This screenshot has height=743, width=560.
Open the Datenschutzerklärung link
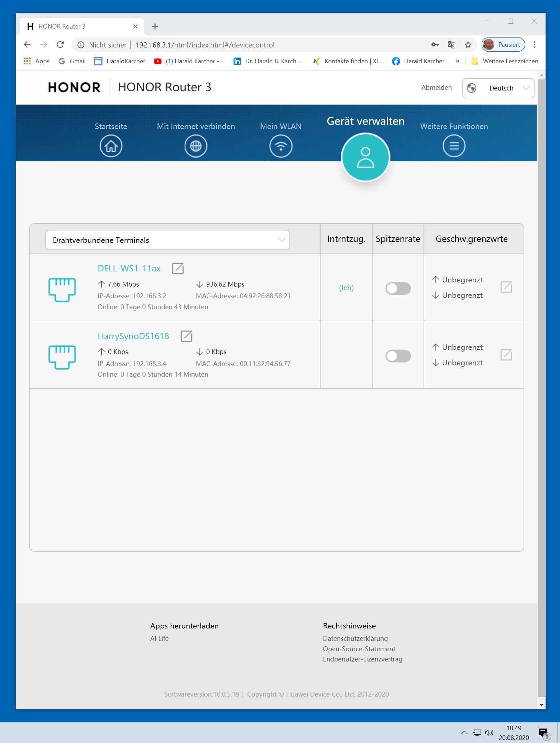(355, 638)
